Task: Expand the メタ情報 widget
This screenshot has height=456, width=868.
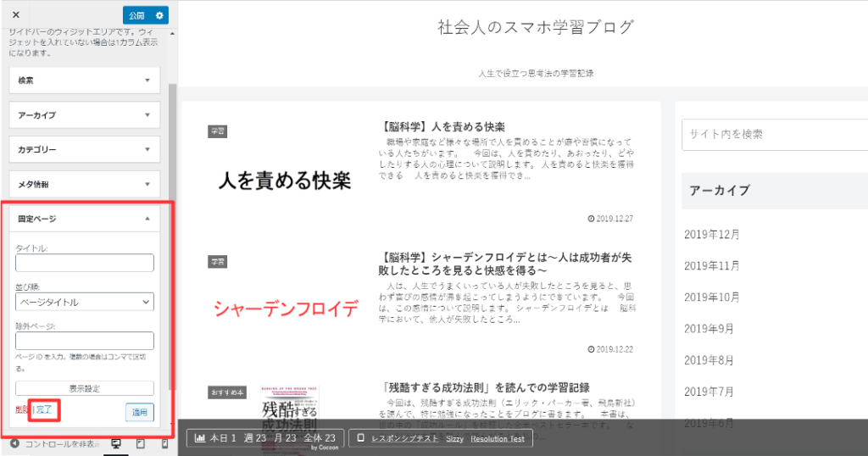Action: click(x=85, y=184)
